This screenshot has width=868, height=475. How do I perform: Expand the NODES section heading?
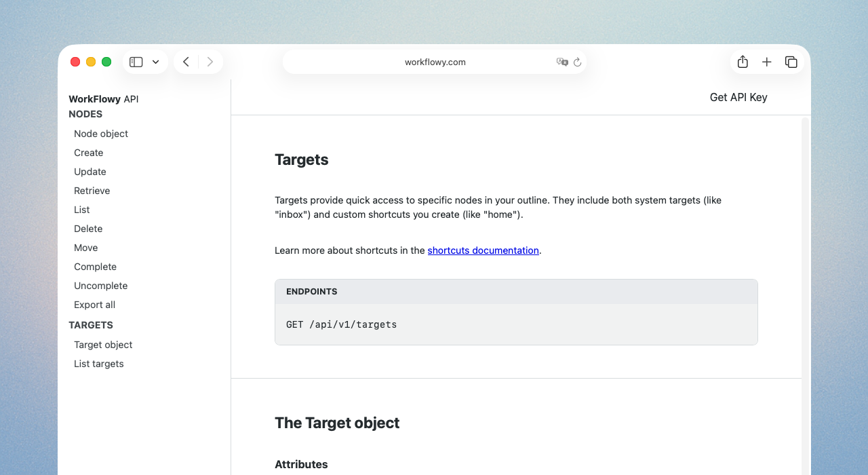(85, 114)
